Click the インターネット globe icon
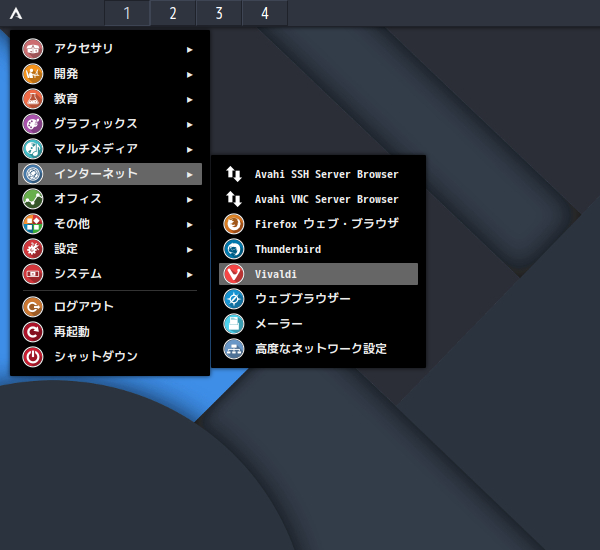 [x=33, y=174]
